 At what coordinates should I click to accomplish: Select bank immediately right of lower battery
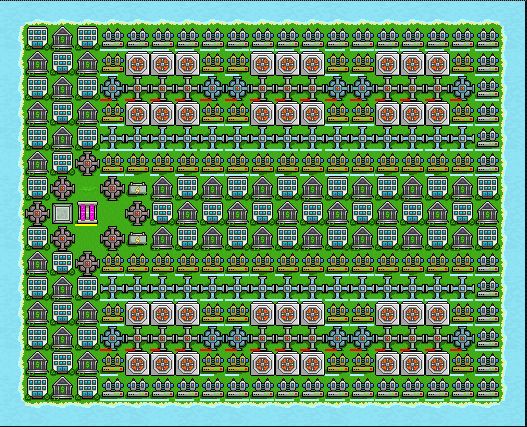tap(162, 238)
